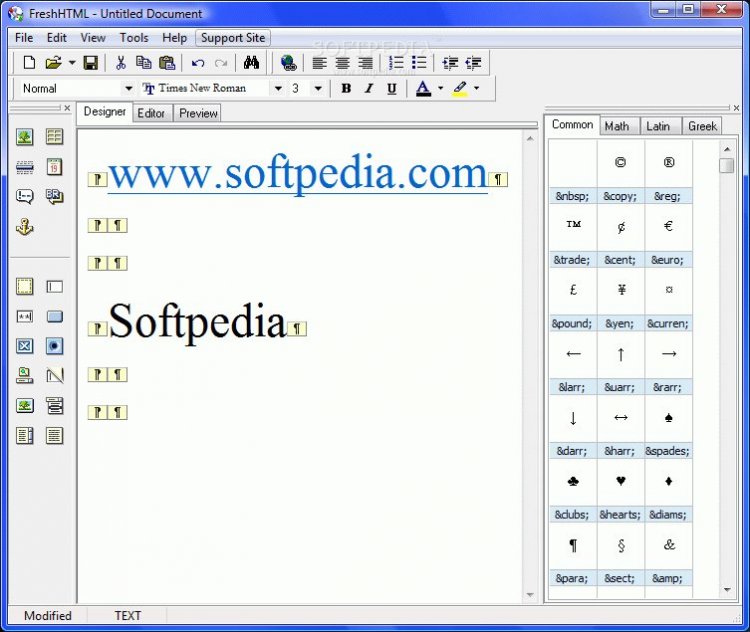Select the Designer tab

(105, 112)
